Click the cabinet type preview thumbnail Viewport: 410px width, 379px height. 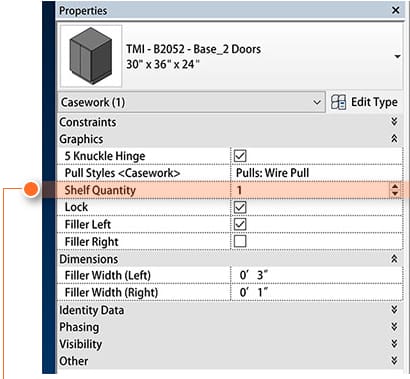click(91, 56)
